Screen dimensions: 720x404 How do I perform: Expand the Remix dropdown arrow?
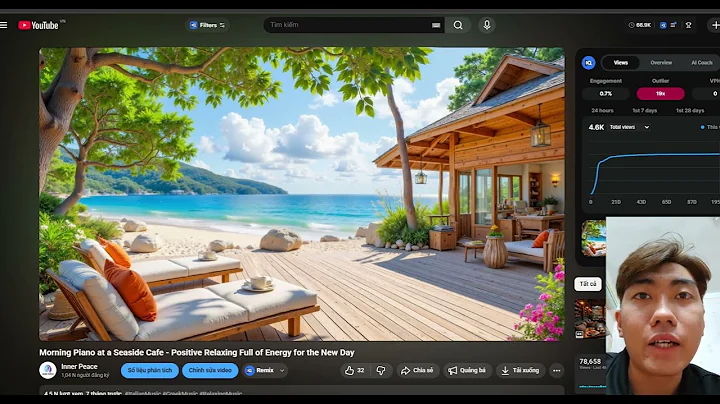coord(282,370)
